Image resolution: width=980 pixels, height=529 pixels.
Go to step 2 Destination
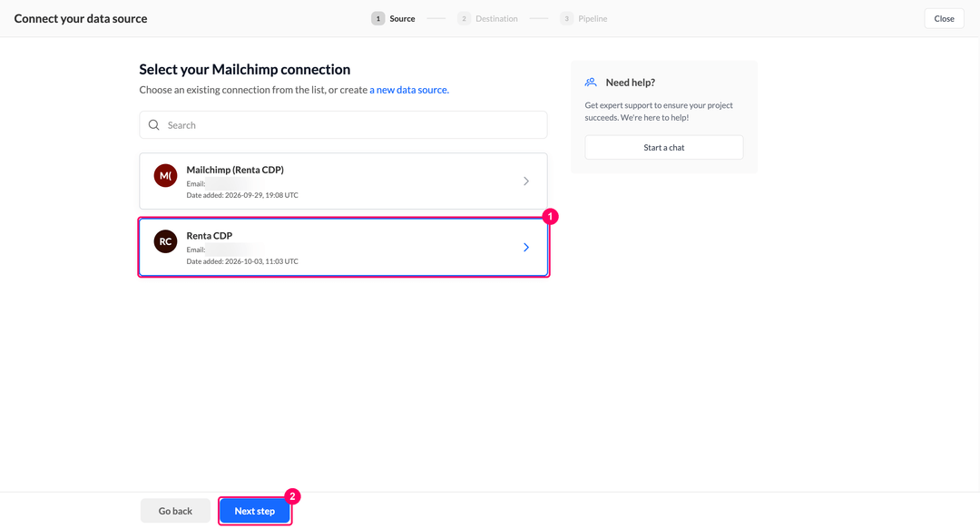(487, 19)
